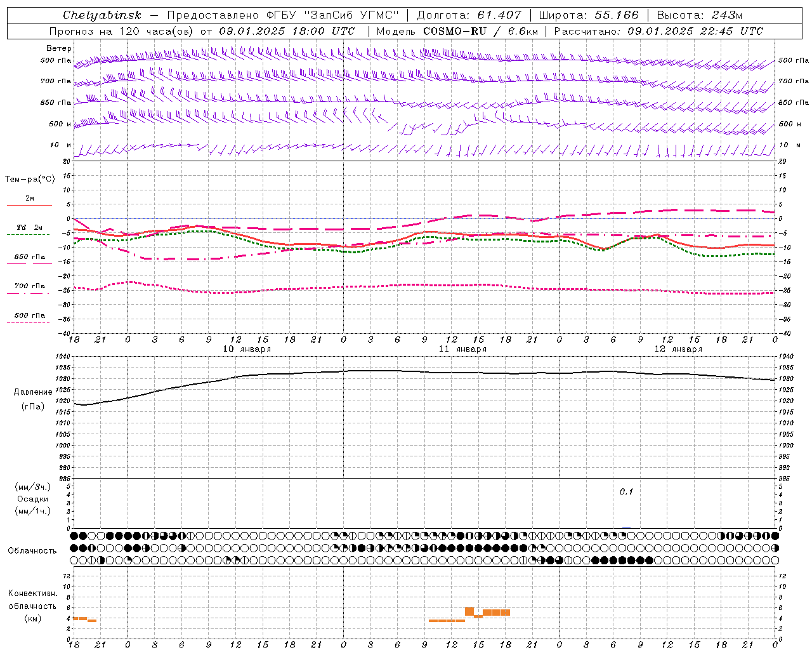
Task: Click the tallest orange convective cloud bar
Action: pos(469,611)
